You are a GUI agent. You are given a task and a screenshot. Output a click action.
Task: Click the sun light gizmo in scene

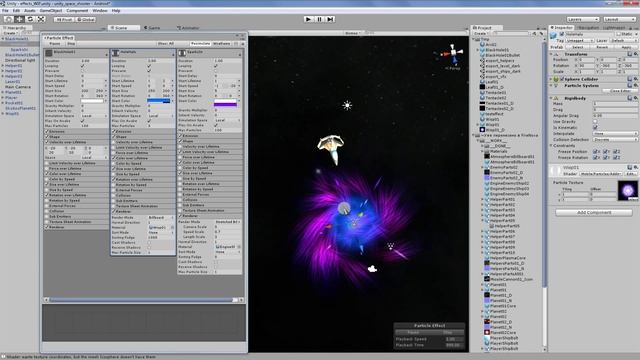click(x=347, y=105)
